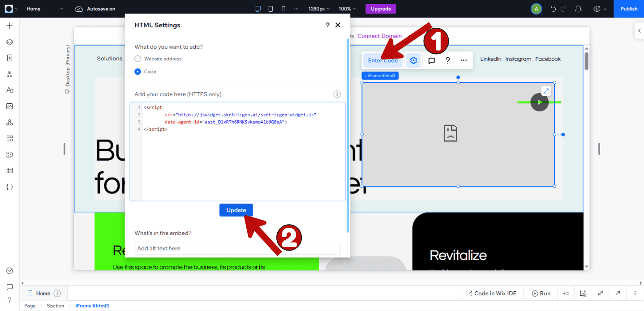Click the Update button
644x311 pixels.
tap(236, 210)
